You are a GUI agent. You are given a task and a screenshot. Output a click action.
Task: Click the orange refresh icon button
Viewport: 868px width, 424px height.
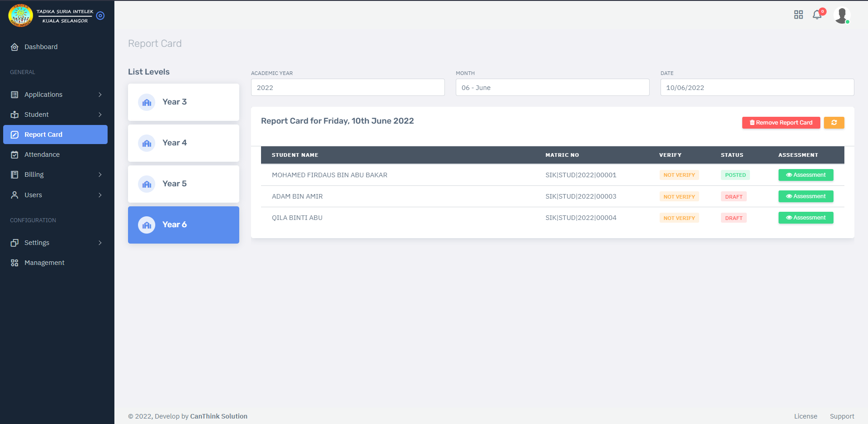tap(834, 123)
